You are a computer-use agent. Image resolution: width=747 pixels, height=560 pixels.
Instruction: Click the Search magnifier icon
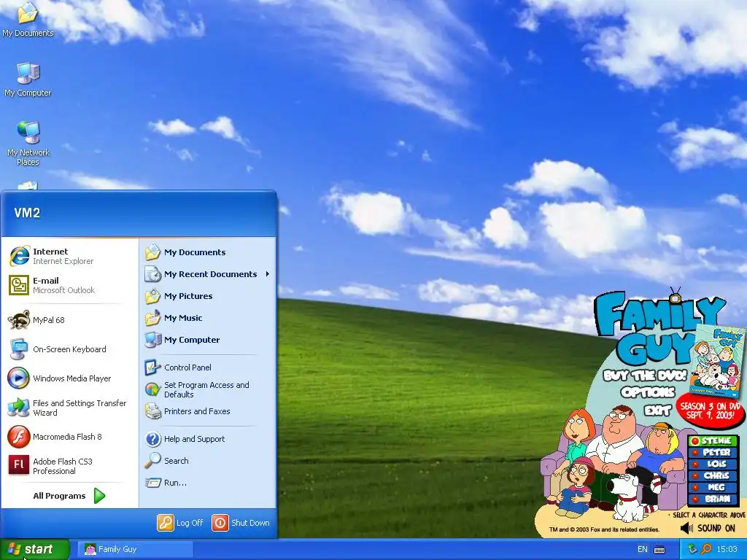[153, 461]
